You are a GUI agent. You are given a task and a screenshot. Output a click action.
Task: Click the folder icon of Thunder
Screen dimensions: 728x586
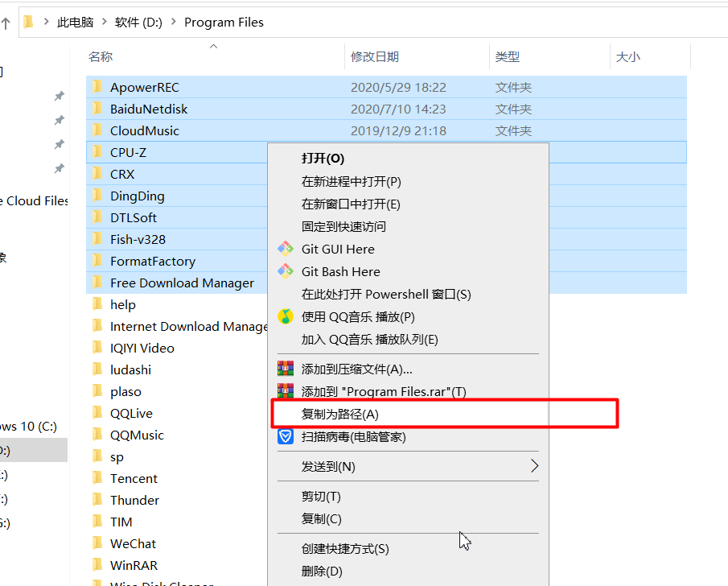click(x=97, y=500)
